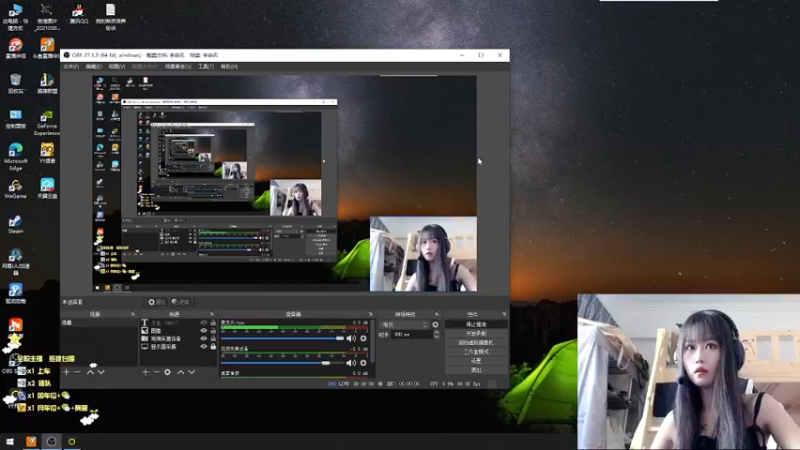Pop out the 混音器 dock panel
The width and height of the screenshot is (800, 450).
pos(371,314)
